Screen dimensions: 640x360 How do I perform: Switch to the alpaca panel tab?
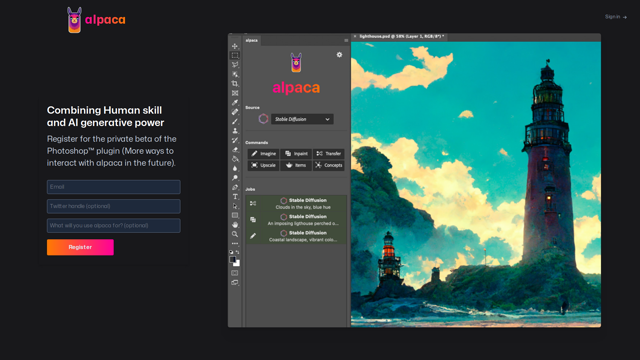click(x=252, y=40)
